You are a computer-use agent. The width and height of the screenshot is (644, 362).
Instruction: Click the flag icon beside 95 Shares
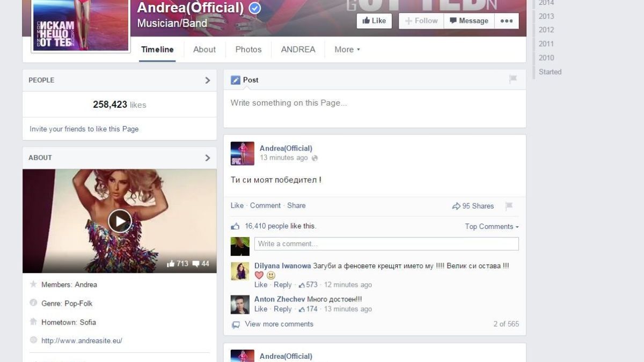509,206
